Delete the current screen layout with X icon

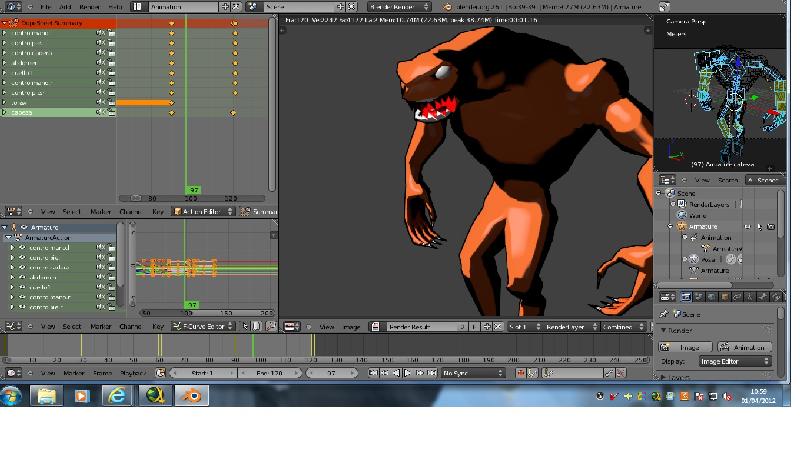tap(236, 7)
